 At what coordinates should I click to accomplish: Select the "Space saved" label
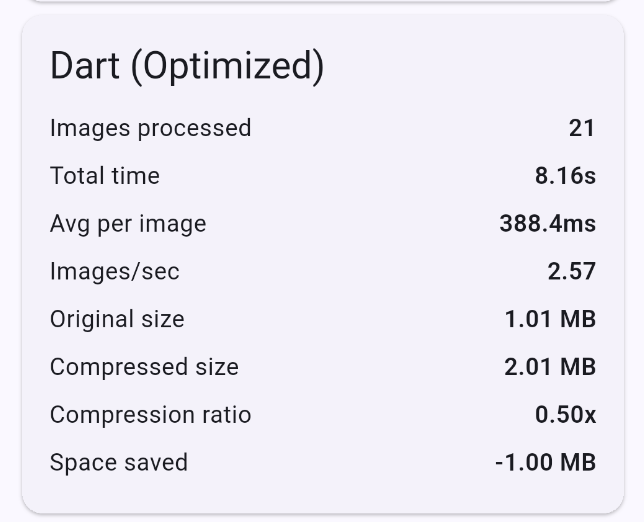click(x=118, y=463)
